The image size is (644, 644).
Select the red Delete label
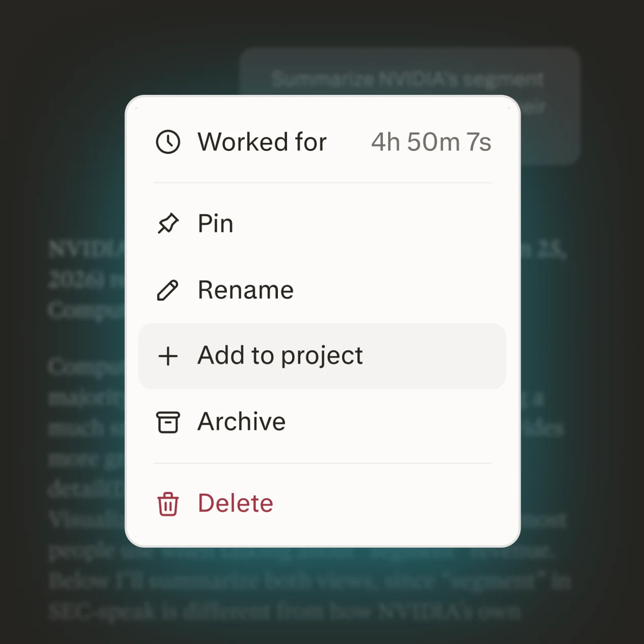tap(236, 503)
